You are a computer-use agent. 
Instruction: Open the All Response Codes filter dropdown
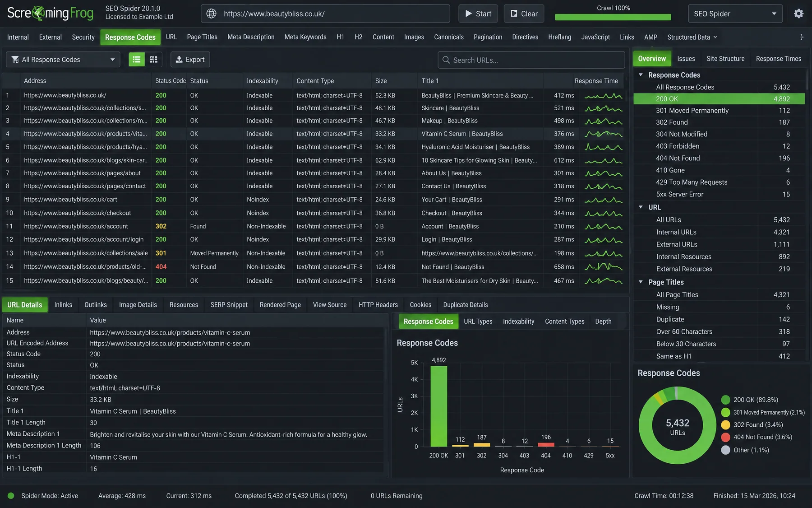(63, 60)
